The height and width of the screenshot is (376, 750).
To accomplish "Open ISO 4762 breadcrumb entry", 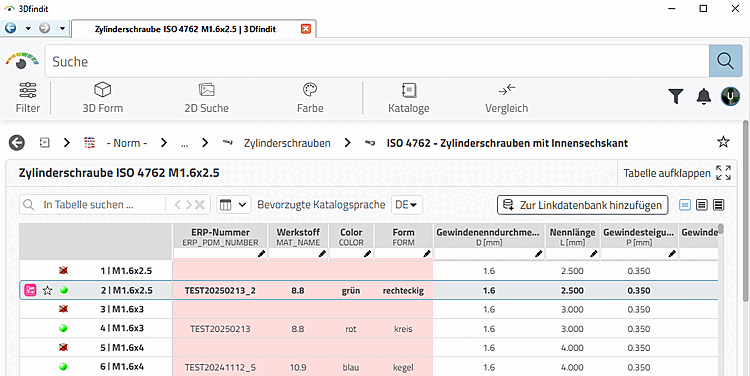I will (507, 143).
